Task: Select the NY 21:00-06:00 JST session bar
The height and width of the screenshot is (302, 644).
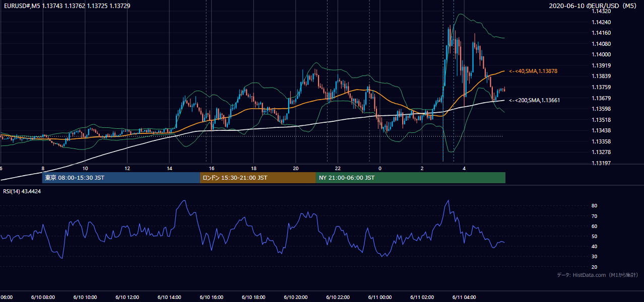Action: coord(411,178)
